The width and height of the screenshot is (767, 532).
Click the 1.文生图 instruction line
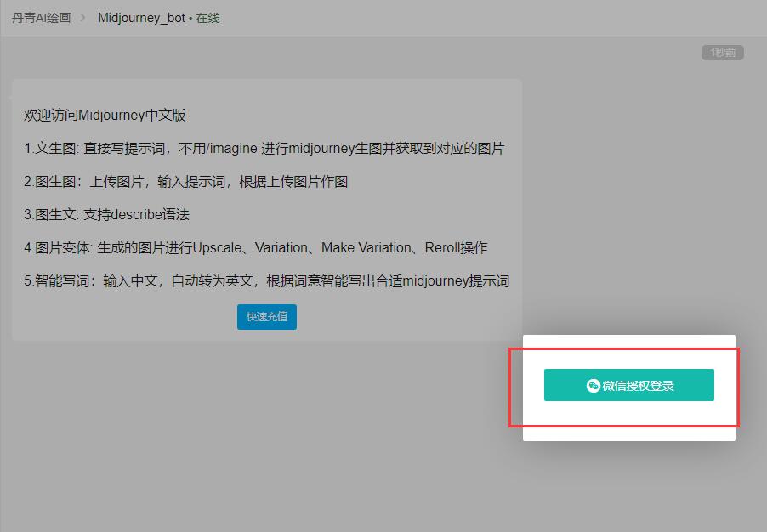point(264,149)
